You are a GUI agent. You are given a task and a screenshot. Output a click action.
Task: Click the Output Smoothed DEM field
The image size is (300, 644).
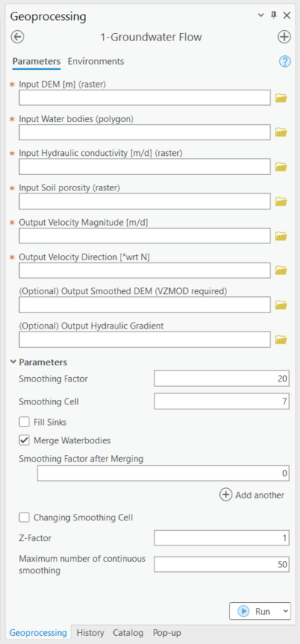[x=145, y=305]
